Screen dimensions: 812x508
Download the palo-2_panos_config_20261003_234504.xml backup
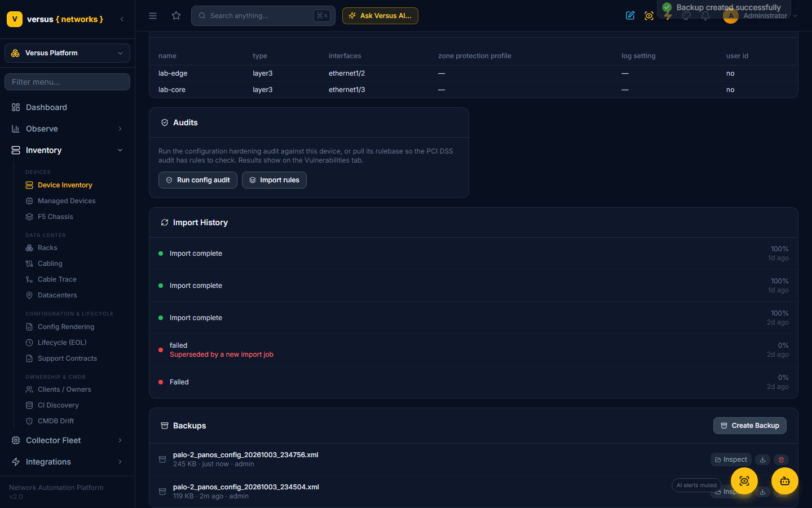763,492
